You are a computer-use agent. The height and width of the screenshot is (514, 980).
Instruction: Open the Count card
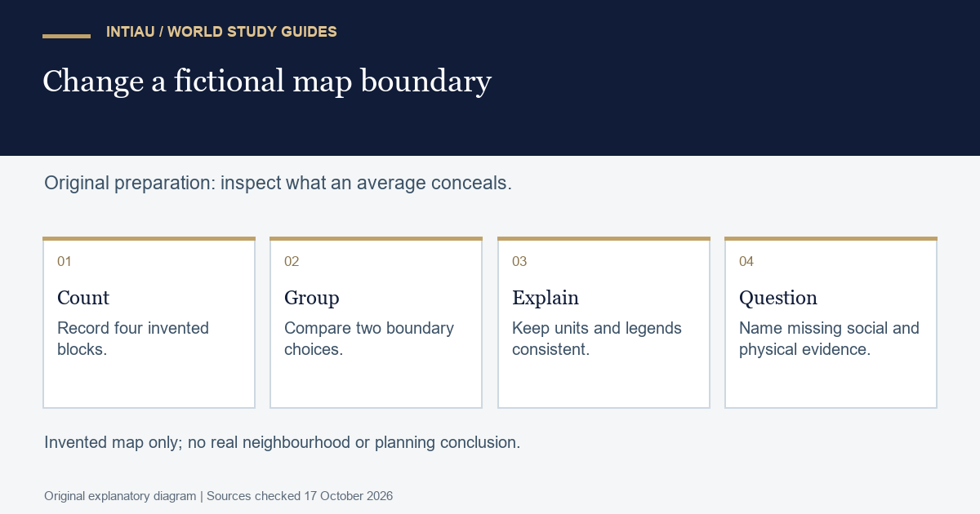click(149, 323)
